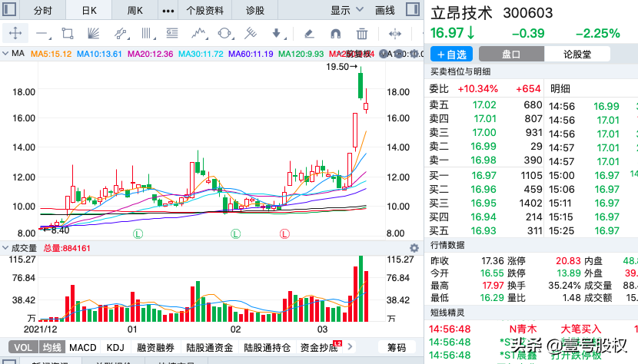Toggle KDJ indicator
The image size is (638, 364).
pyautogui.click(x=115, y=347)
